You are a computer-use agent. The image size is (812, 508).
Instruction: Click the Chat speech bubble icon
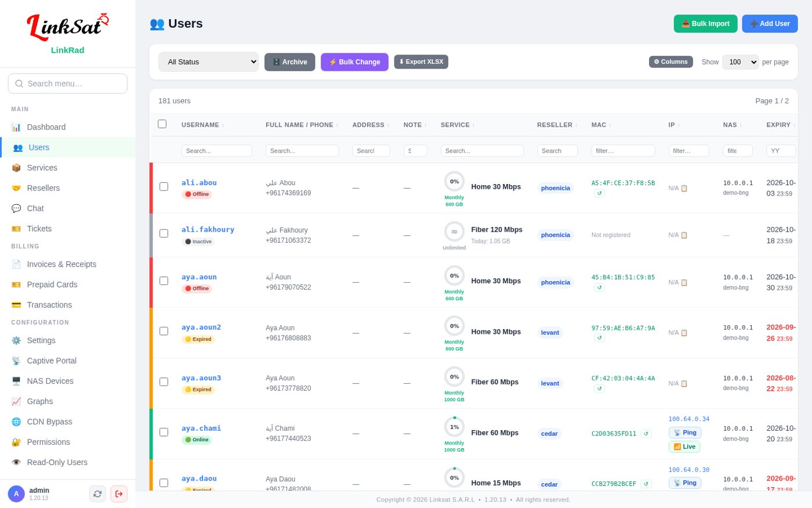(x=16, y=208)
